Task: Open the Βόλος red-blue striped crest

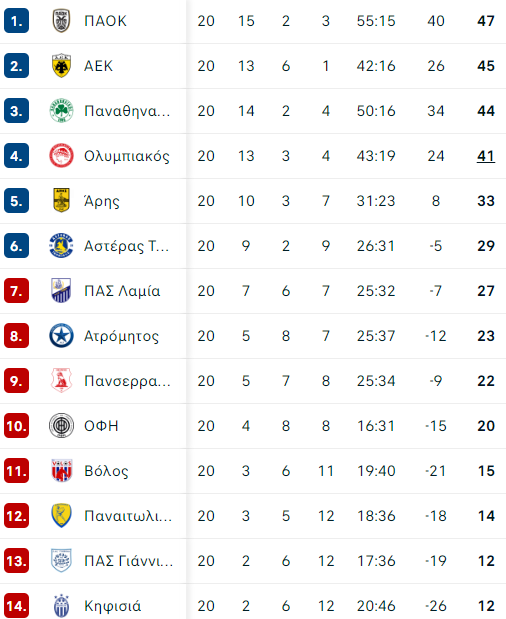Action: (62, 471)
